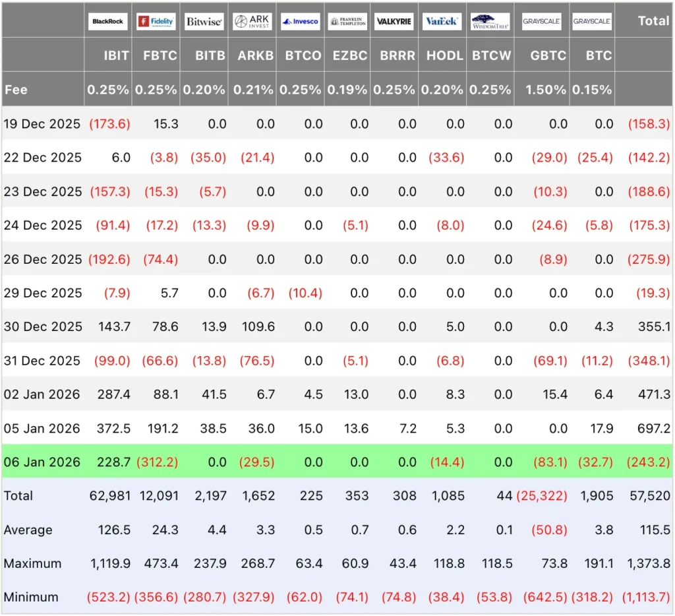Select the IBIT ticker header
Screen dimensions: 675x616
click(116, 55)
